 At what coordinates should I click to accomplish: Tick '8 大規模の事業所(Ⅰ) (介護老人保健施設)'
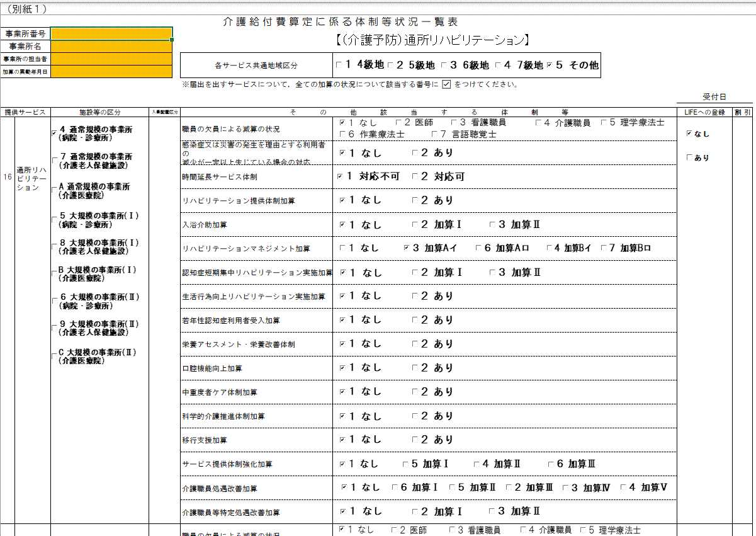54,246
